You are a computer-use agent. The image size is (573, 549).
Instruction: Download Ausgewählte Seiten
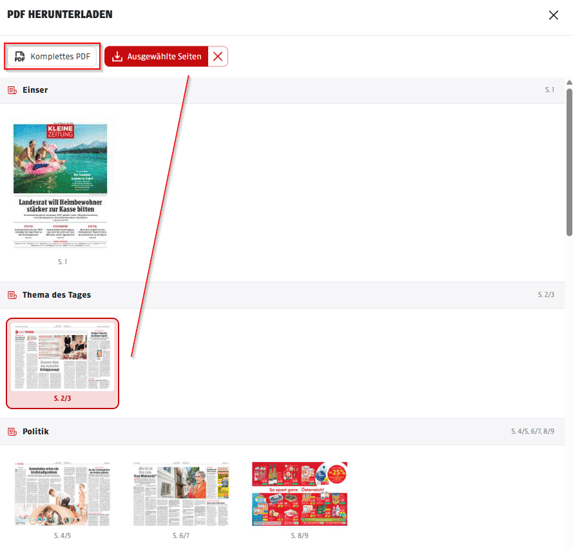[156, 56]
